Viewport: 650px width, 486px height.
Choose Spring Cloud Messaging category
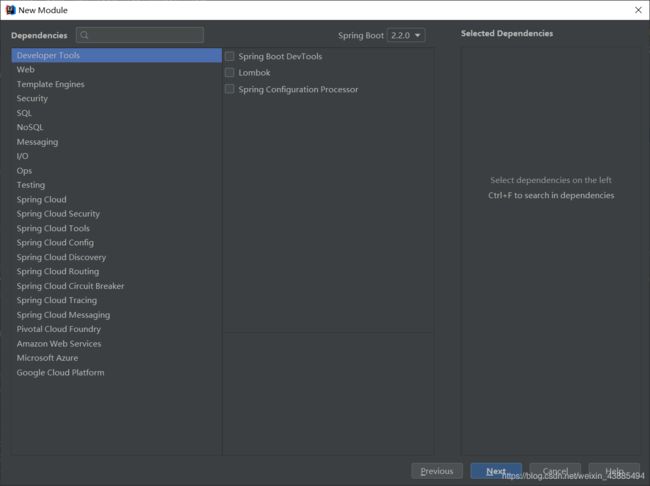point(116,315)
